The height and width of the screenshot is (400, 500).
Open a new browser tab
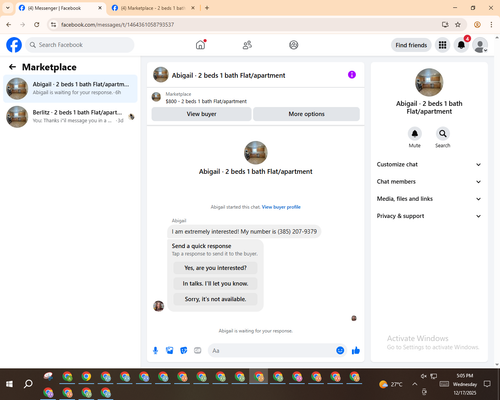click(207, 8)
